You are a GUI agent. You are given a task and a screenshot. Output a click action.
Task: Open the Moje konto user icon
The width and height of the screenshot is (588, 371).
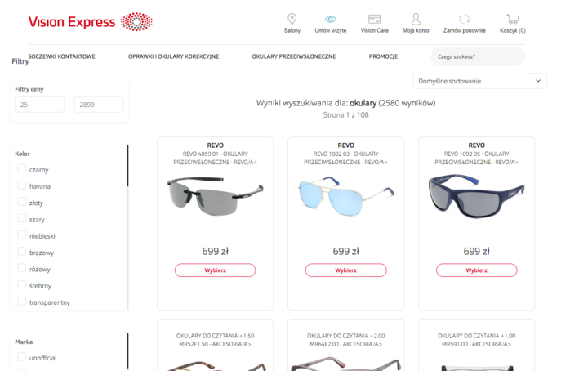coord(416,19)
